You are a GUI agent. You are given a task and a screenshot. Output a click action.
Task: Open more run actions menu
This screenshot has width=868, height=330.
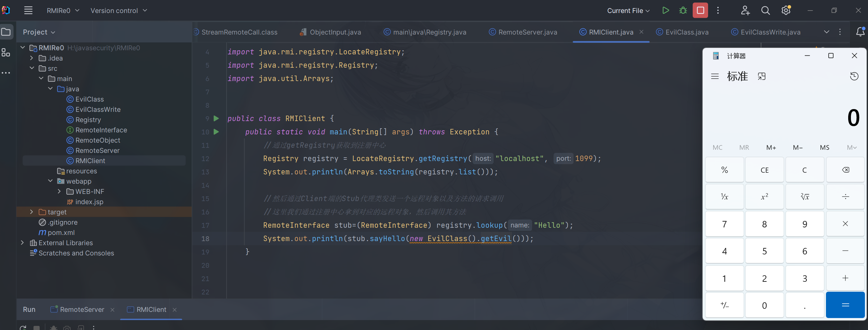tap(718, 10)
